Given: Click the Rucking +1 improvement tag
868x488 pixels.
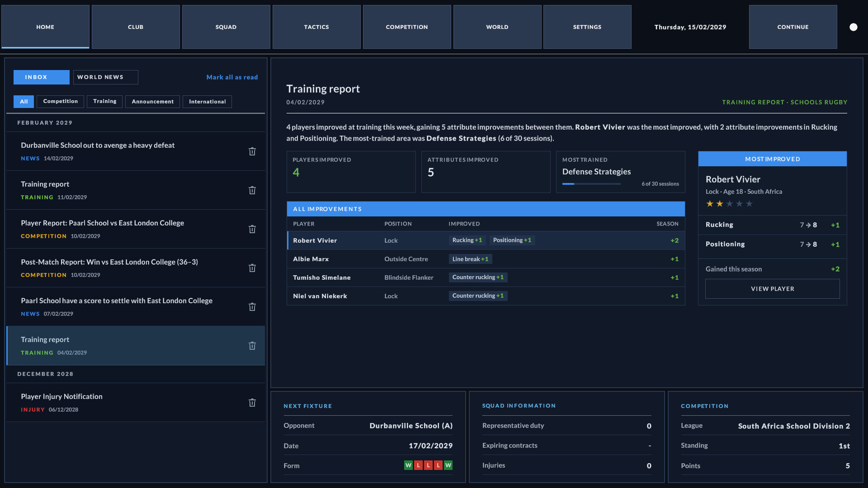Looking at the screenshot, I should [x=467, y=240].
